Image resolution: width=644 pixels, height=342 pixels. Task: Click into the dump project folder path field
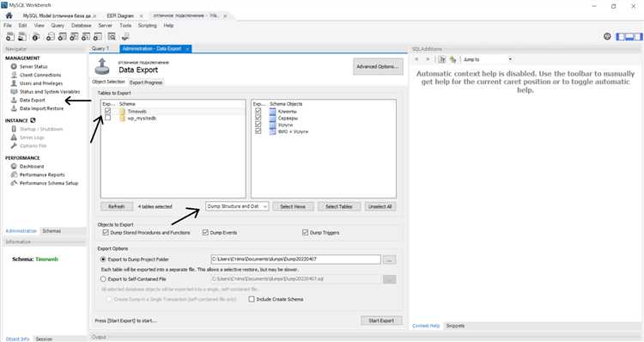(x=295, y=260)
